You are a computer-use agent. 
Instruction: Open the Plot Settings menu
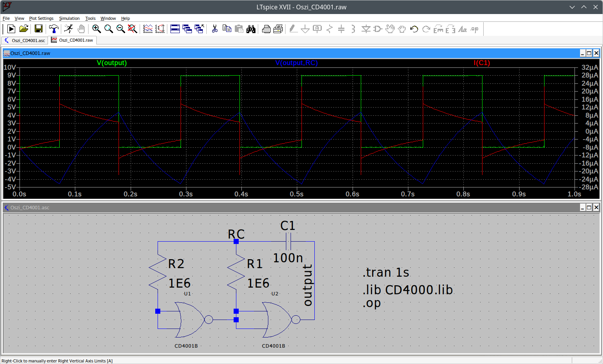click(41, 18)
